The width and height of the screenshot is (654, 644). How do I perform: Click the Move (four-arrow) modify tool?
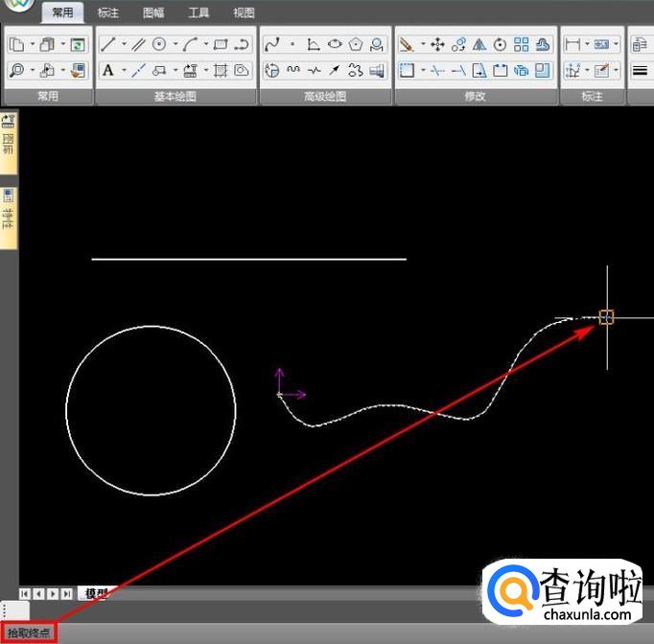pyautogui.click(x=437, y=44)
